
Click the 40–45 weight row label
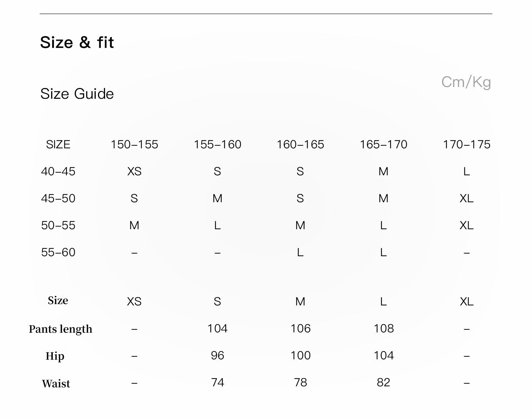(x=58, y=171)
